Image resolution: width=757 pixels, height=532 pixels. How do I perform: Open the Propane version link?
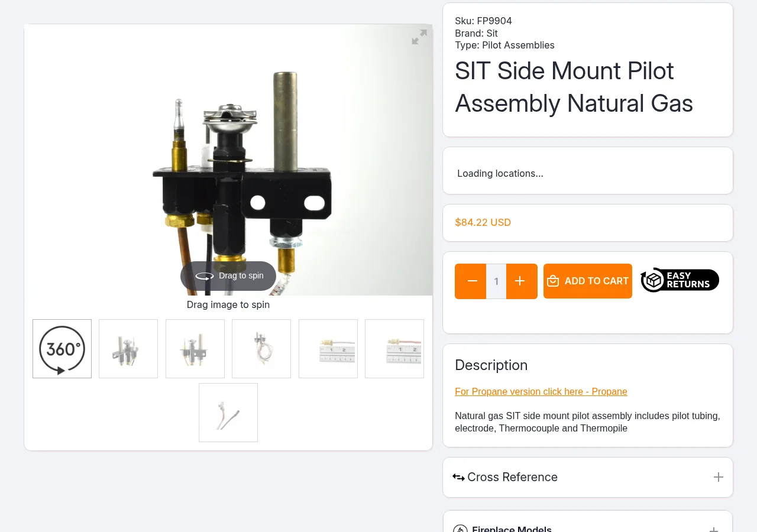[x=541, y=392]
